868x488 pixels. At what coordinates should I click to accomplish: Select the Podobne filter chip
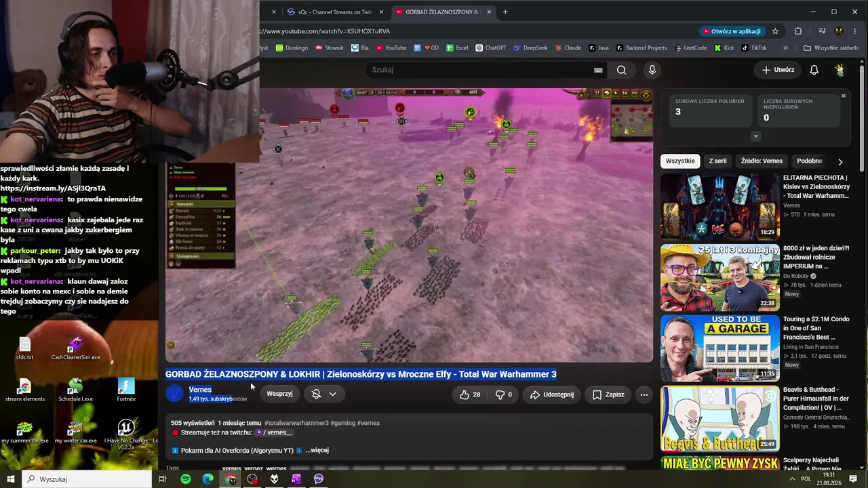(810, 161)
